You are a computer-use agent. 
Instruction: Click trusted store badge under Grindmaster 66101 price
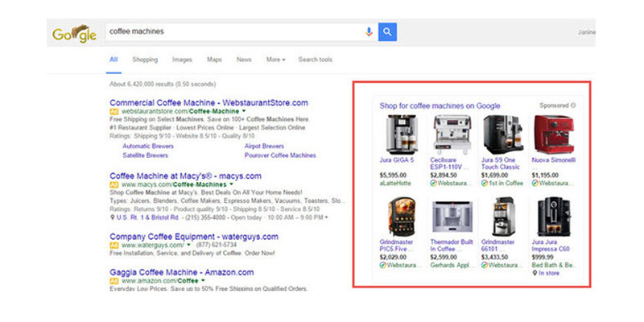click(x=485, y=265)
